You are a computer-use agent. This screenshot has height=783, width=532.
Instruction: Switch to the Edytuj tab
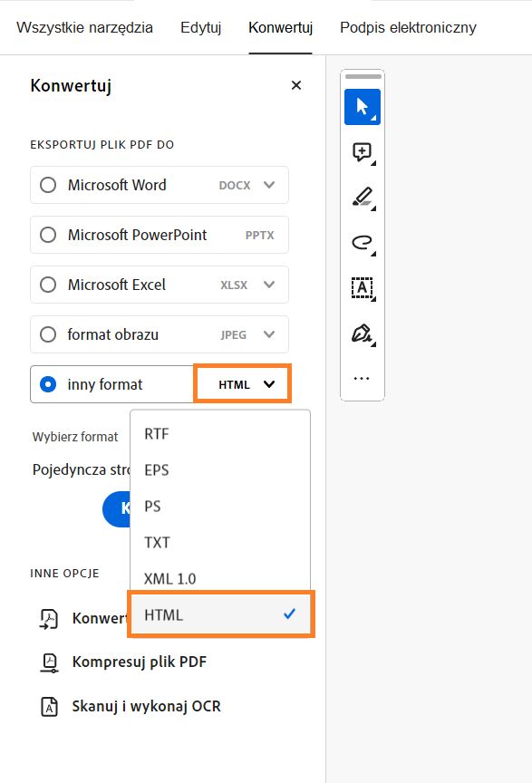click(200, 27)
